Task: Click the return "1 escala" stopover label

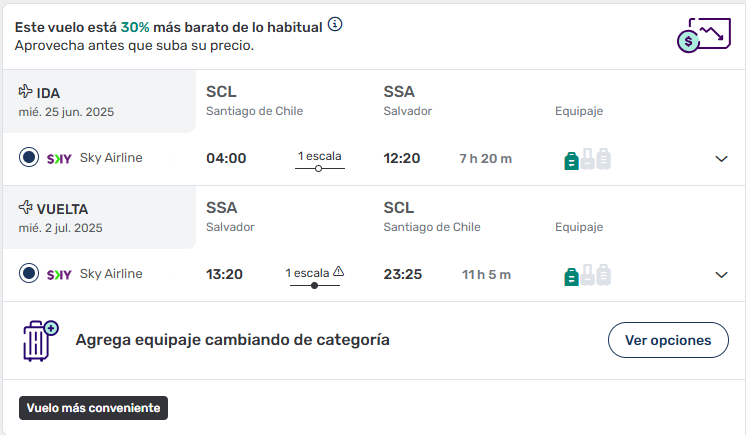Action: pos(307,273)
